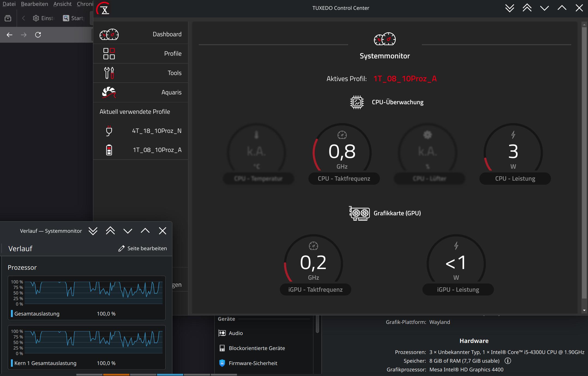
Task: Open the Dashboard gauge icon in sidebar
Action: pos(109,34)
